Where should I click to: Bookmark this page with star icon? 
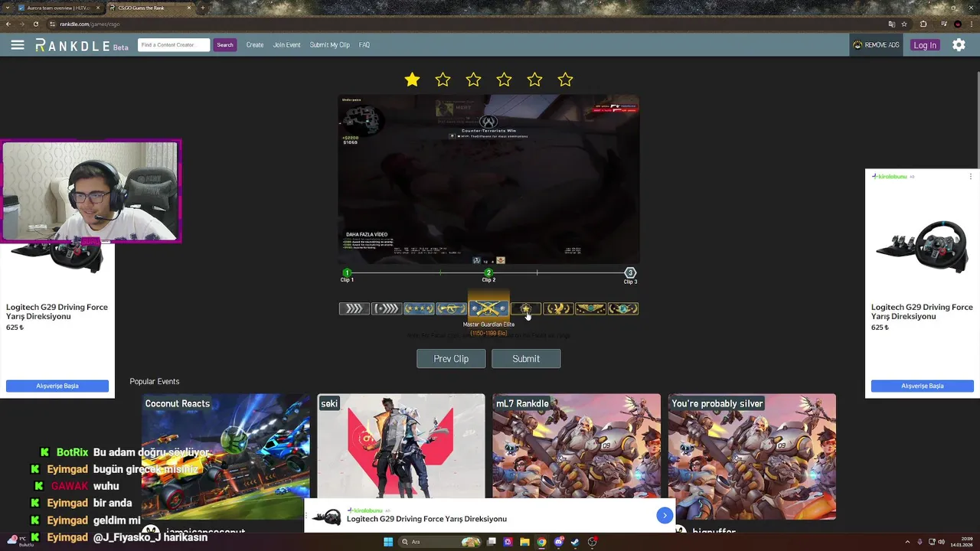(x=904, y=24)
